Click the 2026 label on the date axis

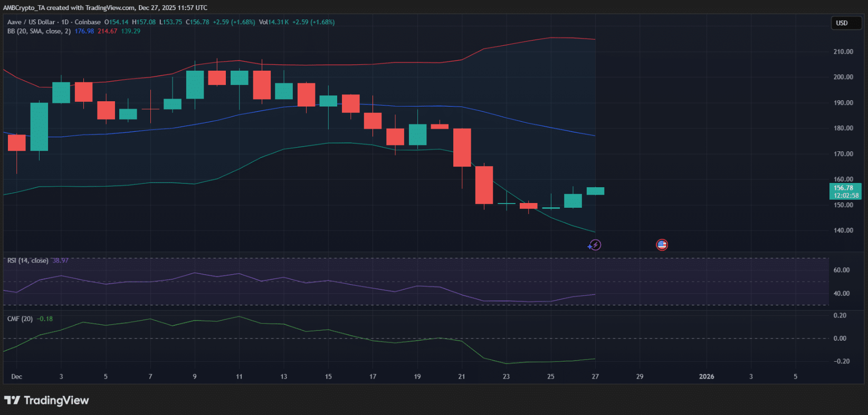706,377
